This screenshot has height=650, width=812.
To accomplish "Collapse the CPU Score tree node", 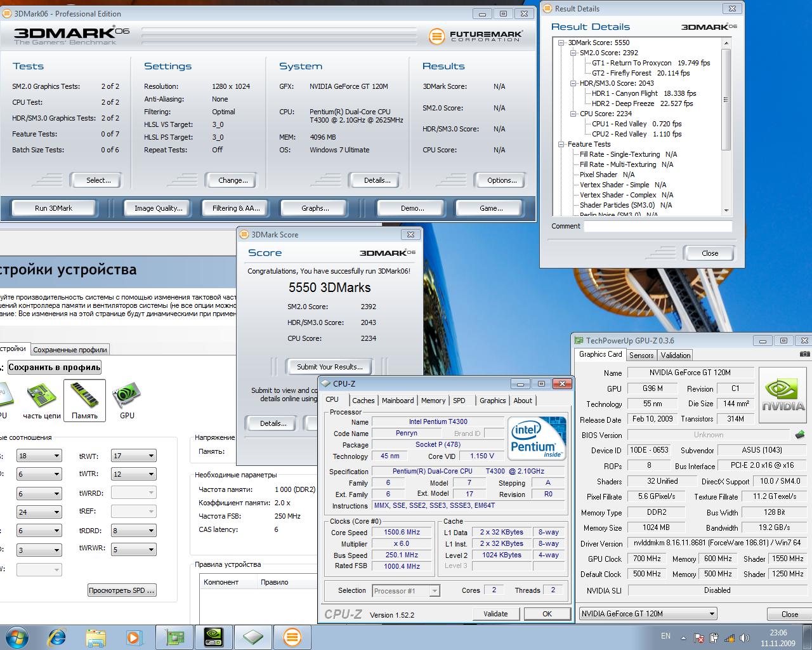I will click(573, 114).
